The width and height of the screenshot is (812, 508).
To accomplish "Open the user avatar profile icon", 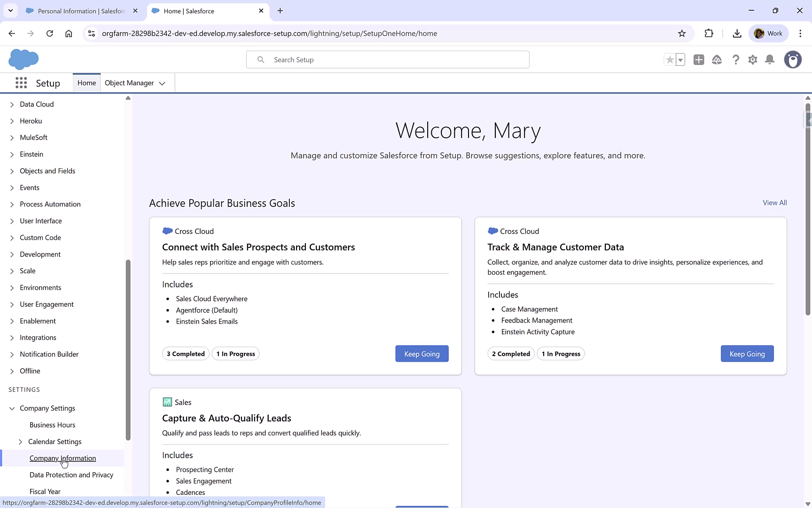I will [x=793, y=60].
